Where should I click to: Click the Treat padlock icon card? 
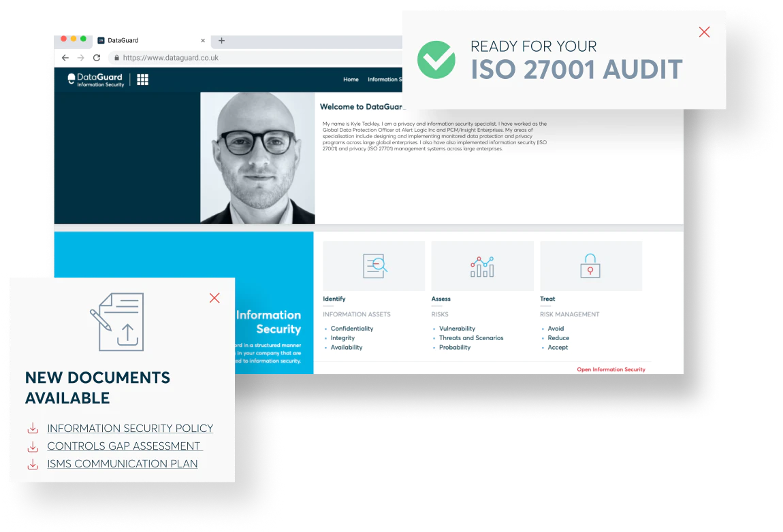(591, 266)
